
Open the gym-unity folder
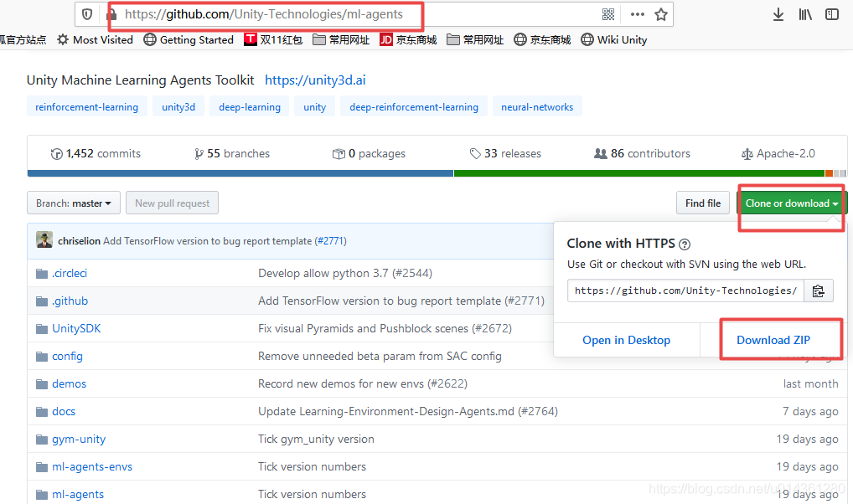[x=79, y=440]
